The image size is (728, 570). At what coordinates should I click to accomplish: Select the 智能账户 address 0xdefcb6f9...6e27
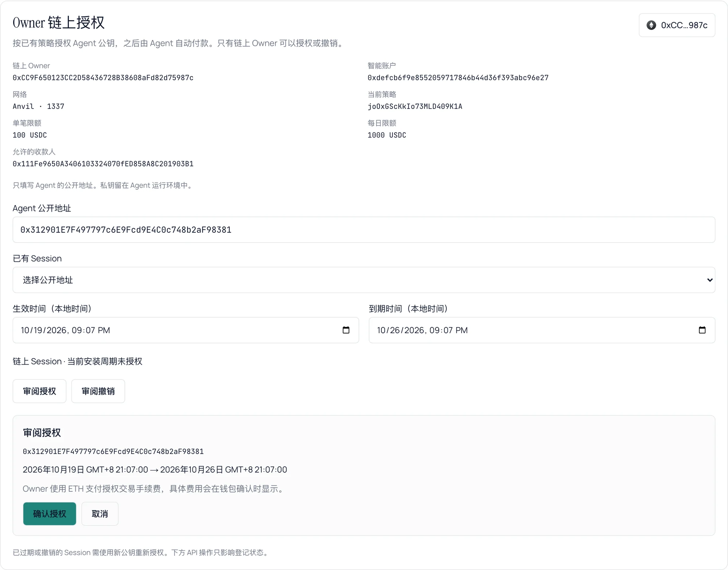[x=458, y=77]
